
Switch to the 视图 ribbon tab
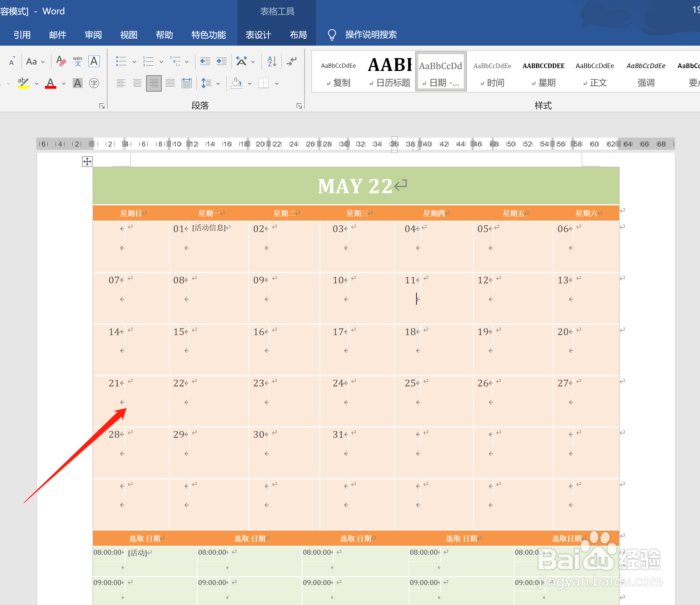point(129,35)
